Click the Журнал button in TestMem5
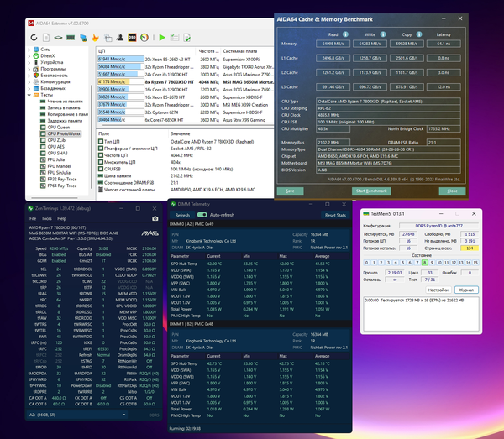 point(466,290)
